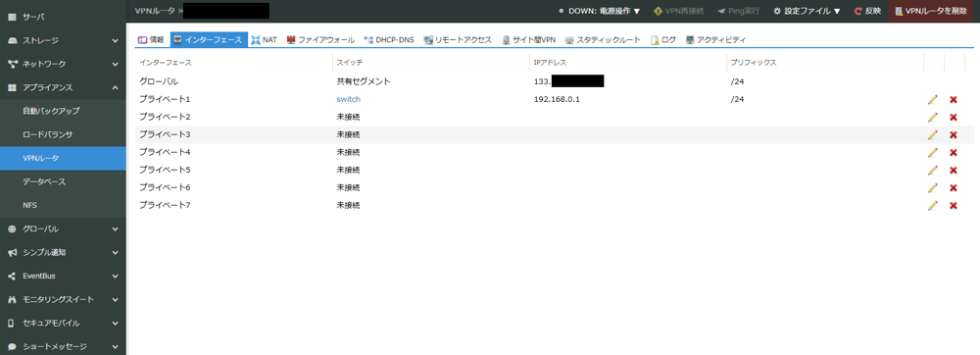Click the VPNルータを削除 button
980x355 pixels.
pos(931,11)
